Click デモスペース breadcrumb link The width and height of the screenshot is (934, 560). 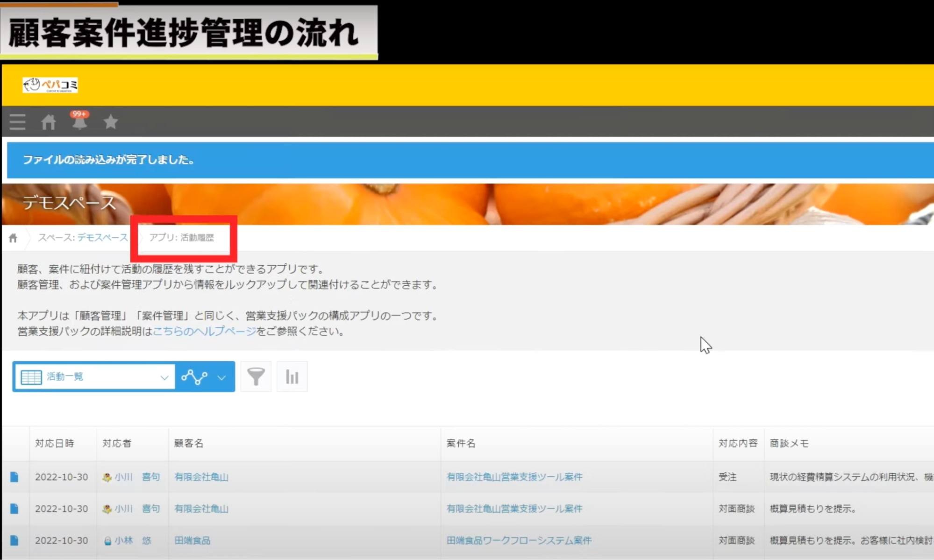pos(102,237)
